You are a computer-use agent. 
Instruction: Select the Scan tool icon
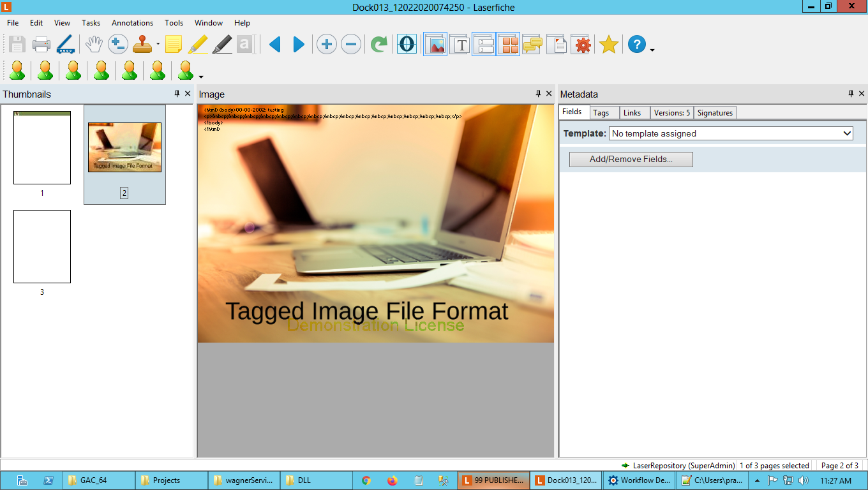click(x=66, y=45)
